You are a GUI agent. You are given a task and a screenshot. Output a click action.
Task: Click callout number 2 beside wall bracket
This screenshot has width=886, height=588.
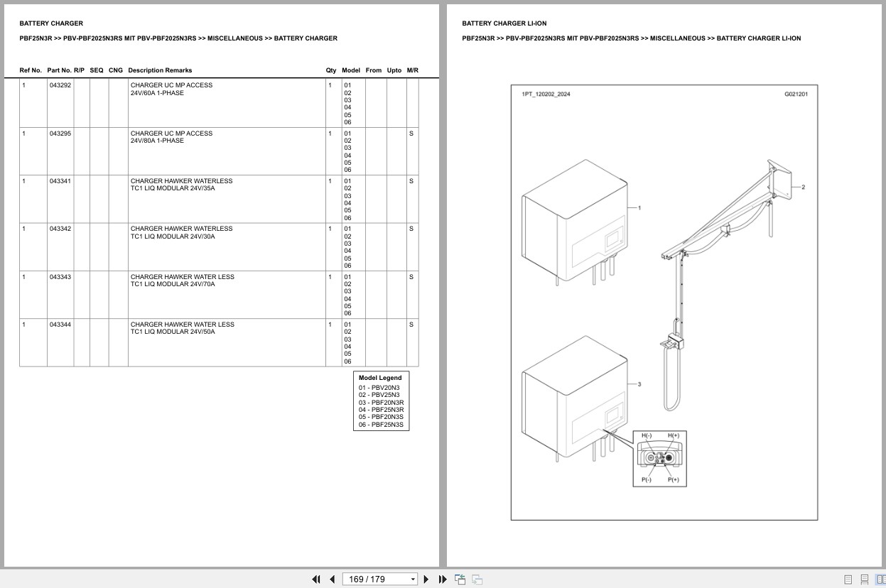803,187
